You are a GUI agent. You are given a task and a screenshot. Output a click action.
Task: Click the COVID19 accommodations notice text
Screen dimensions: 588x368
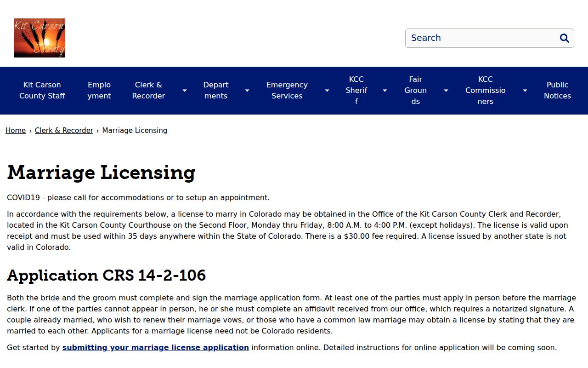pos(138,198)
